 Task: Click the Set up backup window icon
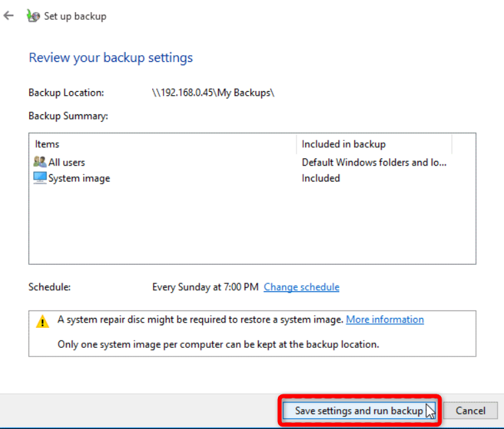point(33,17)
